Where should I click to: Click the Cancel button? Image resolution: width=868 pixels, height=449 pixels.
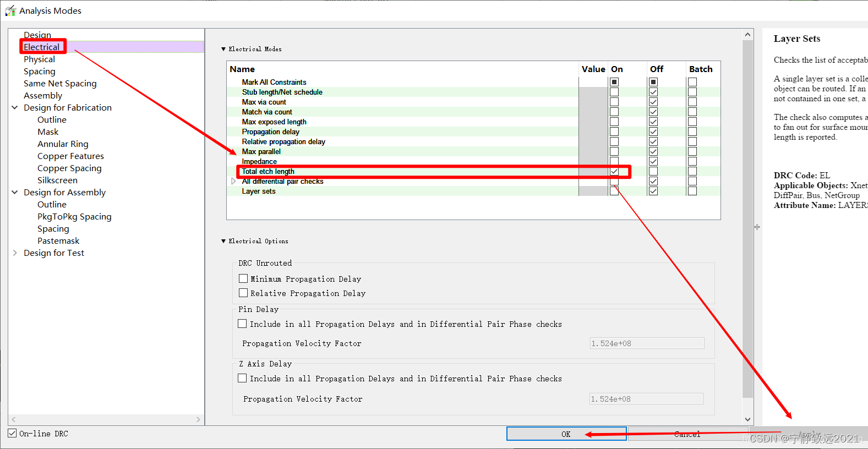pyautogui.click(x=688, y=434)
